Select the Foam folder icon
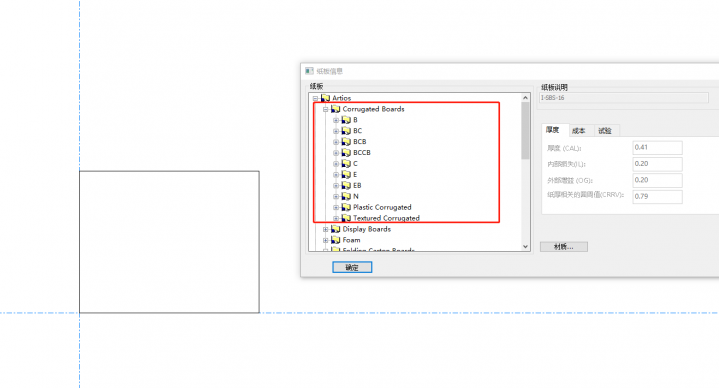719x388 pixels. 336,240
